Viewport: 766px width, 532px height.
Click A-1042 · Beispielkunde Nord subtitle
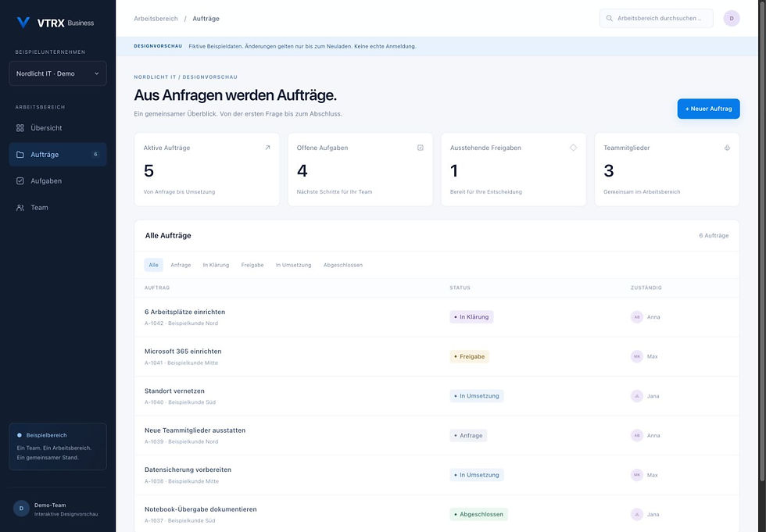click(181, 323)
